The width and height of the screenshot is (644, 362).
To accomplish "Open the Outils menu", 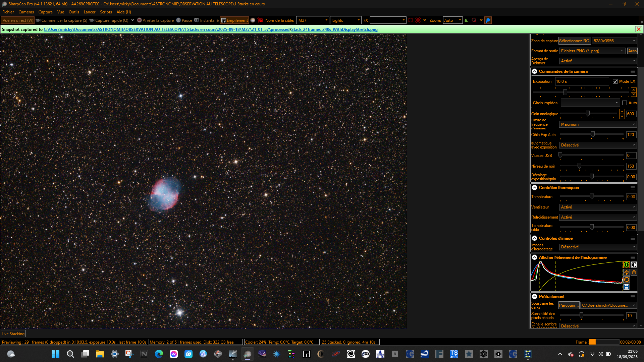I will [x=74, y=12].
